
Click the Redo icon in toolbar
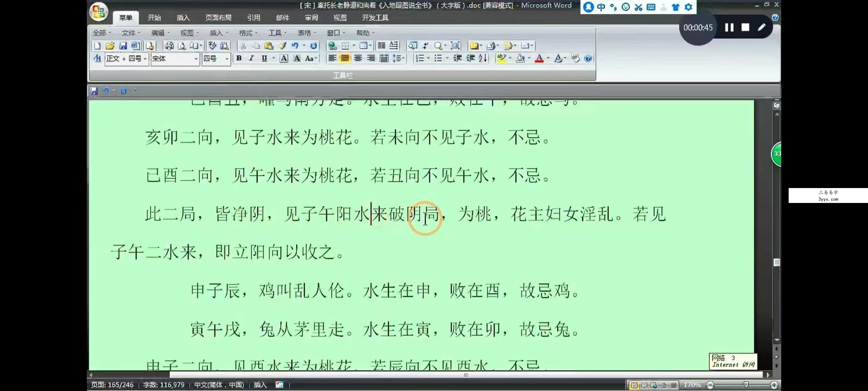[x=314, y=46]
